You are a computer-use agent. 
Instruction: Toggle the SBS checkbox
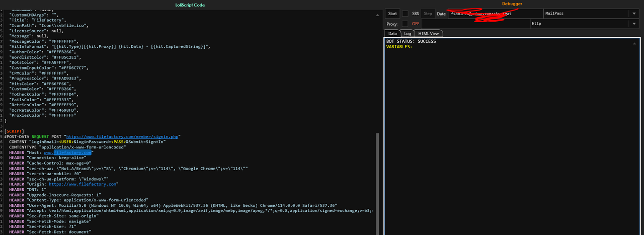(x=405, y=14)
